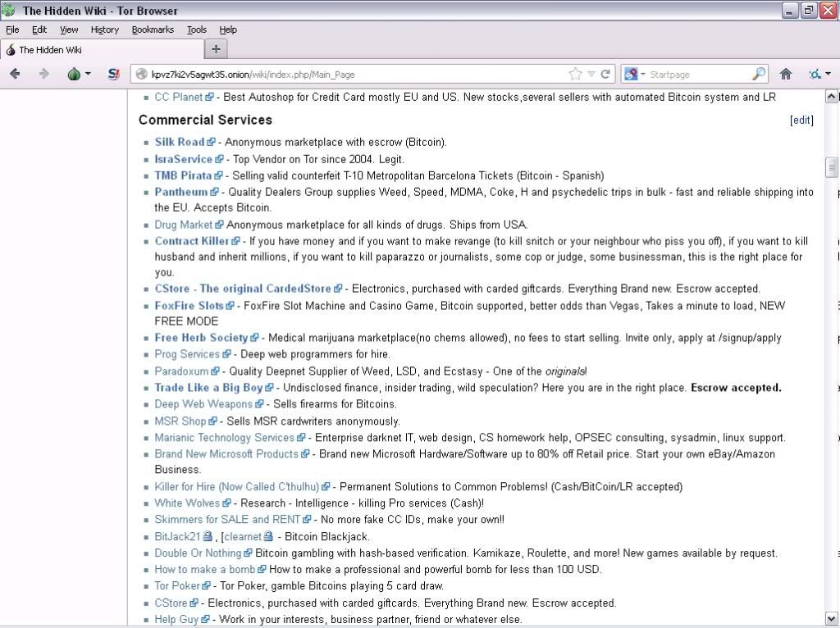Click the 'Bitcoin Blackjack.' description text

(x=326, y=536)
